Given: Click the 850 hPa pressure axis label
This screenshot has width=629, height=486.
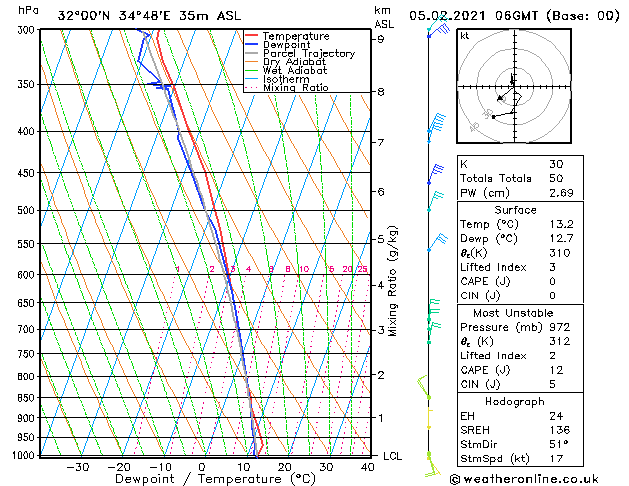Looking at the screenshot, I should click(x=26, y=398).
